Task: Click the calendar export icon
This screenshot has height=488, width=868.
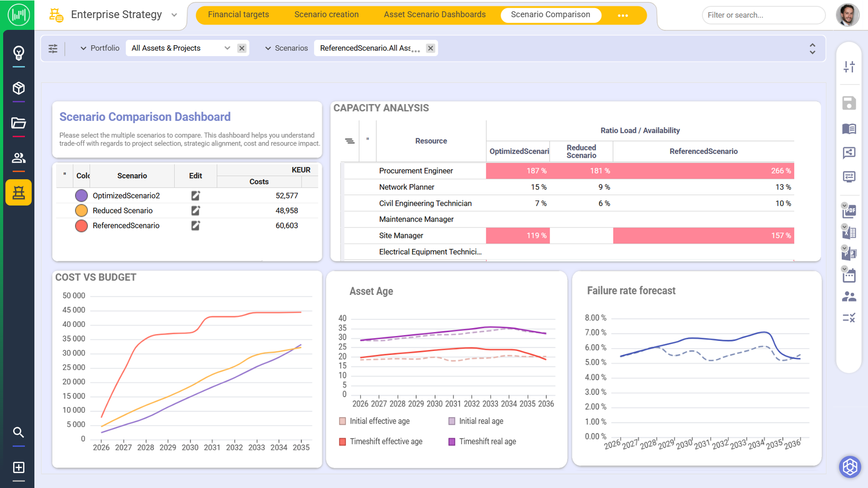Action: click(x=849, y=275)
